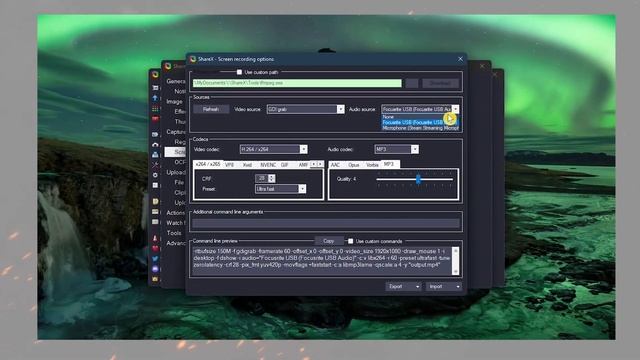Select Focusrite USB audio source option
Viewport: 640px width, 360px height.
[420, 122]
